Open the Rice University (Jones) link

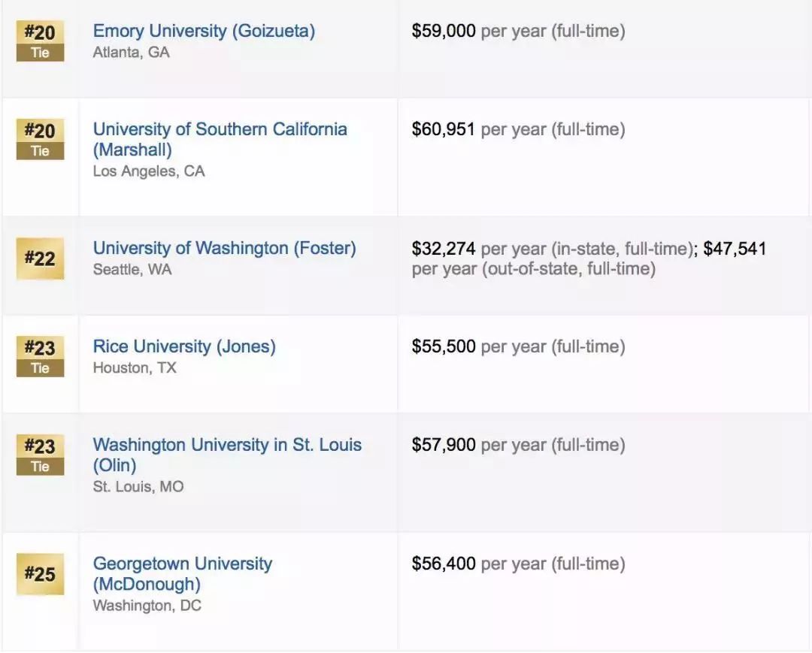[184, 346]
